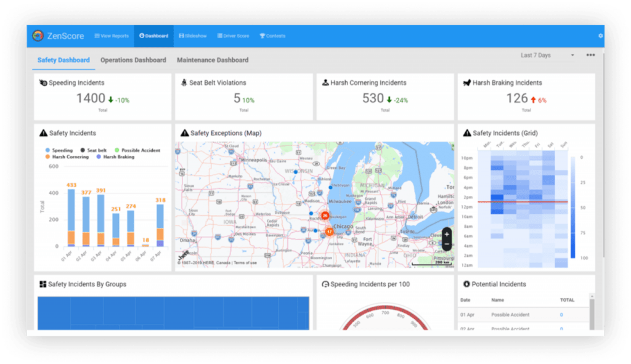The height and width of the screenshot is (364, 631).
Task: Toggle Possible Accident series in legend
Action: (137, 150)
